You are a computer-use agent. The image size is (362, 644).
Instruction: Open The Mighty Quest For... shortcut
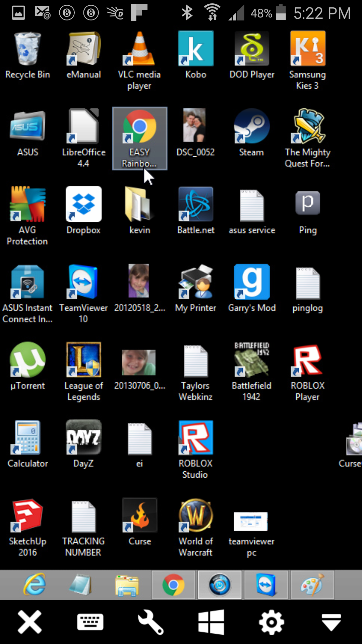pos(308,139)
